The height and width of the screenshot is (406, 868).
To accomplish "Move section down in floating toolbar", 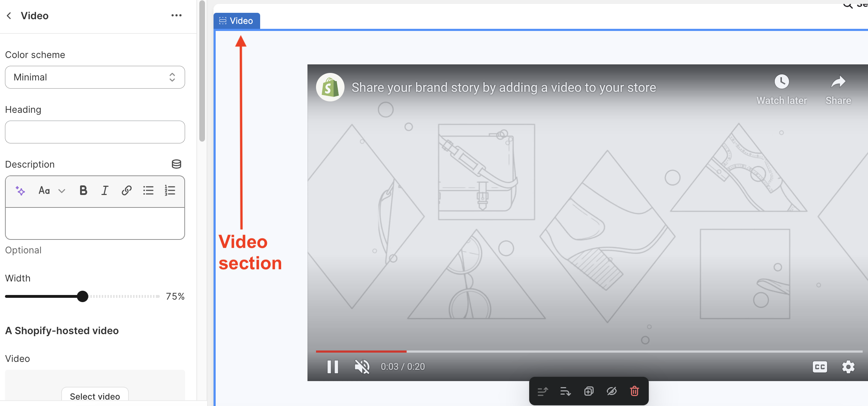I will [x=565, y=391].
